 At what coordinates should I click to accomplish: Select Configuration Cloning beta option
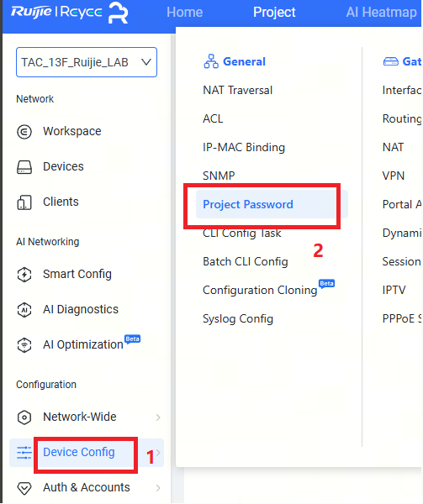[260, 291]
